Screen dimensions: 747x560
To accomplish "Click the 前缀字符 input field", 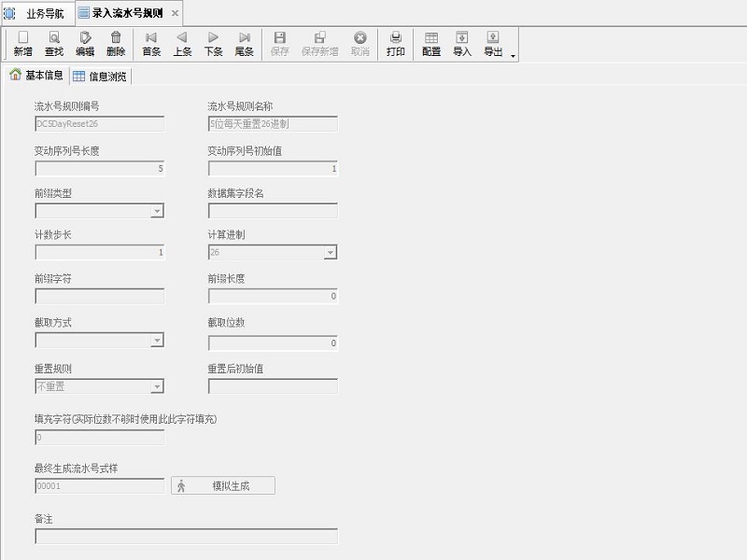I will click(100, 296).
